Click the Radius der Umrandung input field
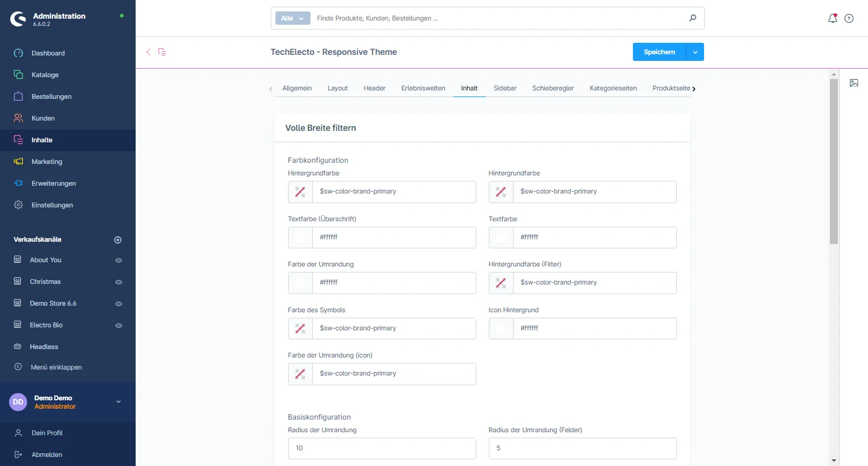Image resolution: width=868 pixels, height=466 pixels. pyautogui.click(x=382, y=449)
